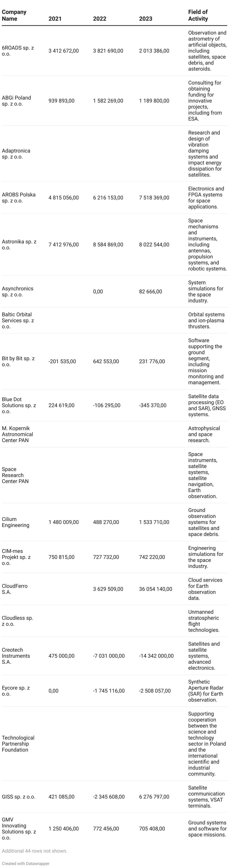229x868 pixels.
Task: Click the 2022 column header
Action: click(100, 19)
